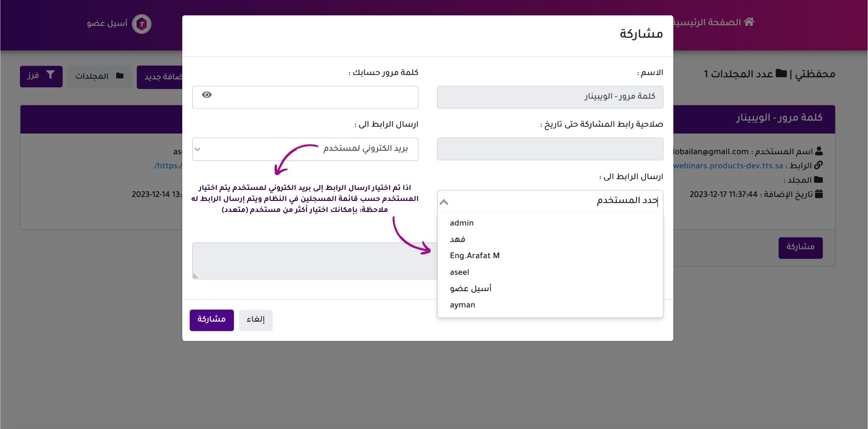
Task: Click the folder icon in المجلدات button
Action: (120, 76)
